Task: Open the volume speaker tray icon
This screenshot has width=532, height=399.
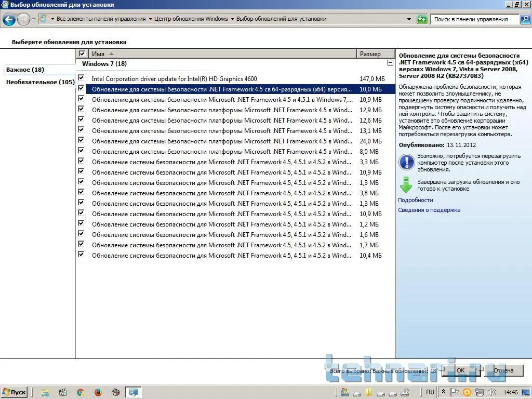Action: (x=491, y=393)
